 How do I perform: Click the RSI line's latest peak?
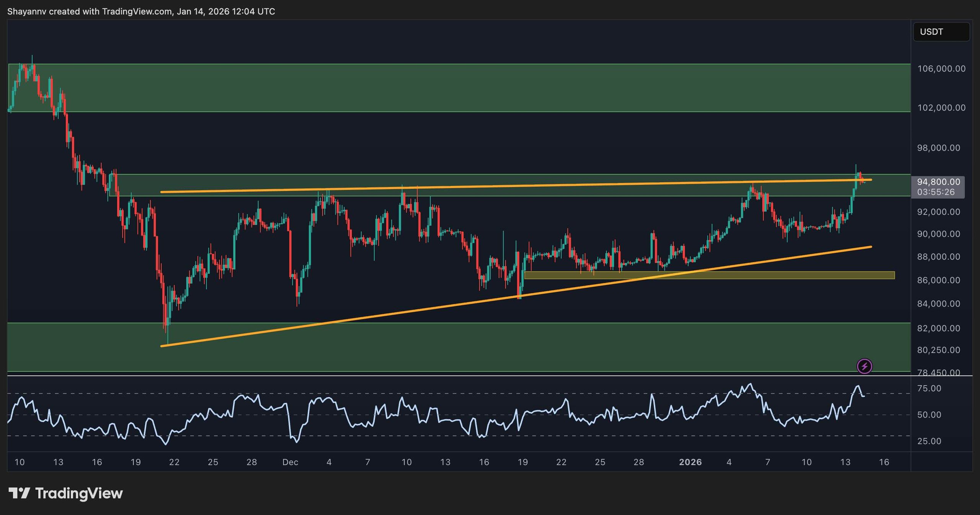[858, 386]
